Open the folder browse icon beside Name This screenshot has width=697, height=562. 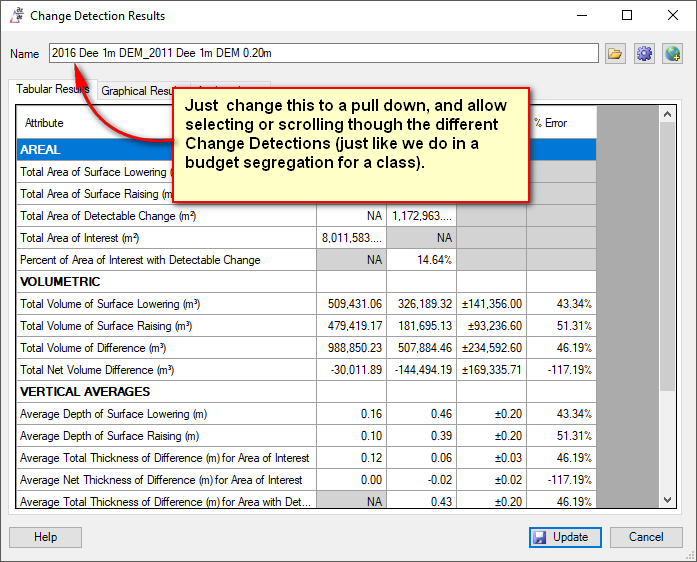(615, 54)
